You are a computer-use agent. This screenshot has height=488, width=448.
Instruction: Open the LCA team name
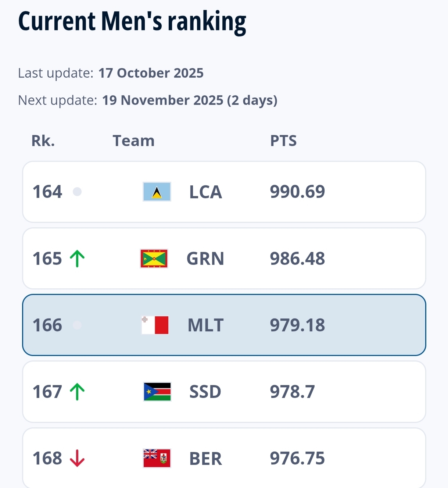[205, 192]
